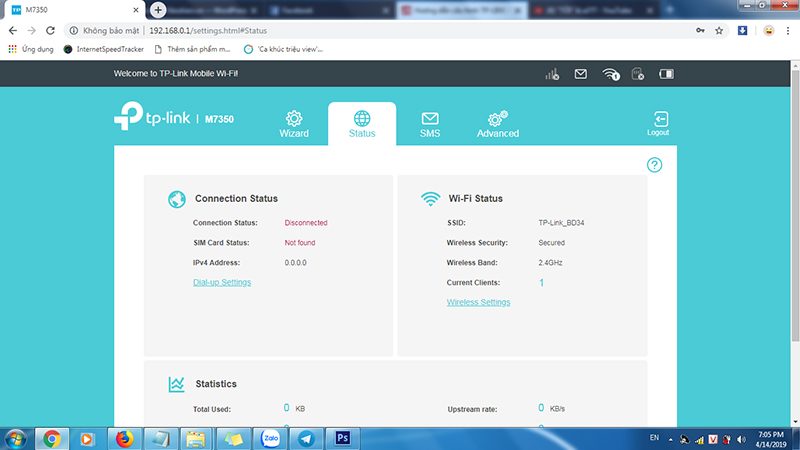This screenshot has width=800, height=450.
Task: Open Zalo from the taskbar
Action: [270, 439]
